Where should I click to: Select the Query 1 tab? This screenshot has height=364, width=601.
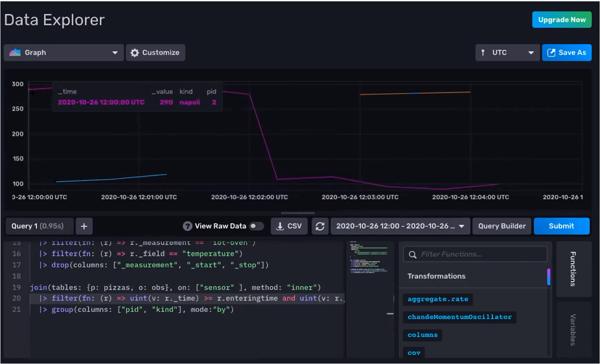39,226
